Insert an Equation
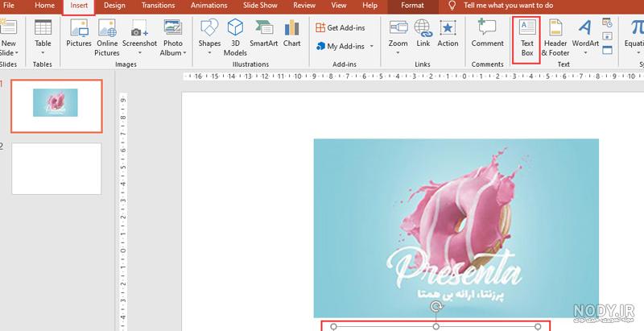 click(634, 38)
